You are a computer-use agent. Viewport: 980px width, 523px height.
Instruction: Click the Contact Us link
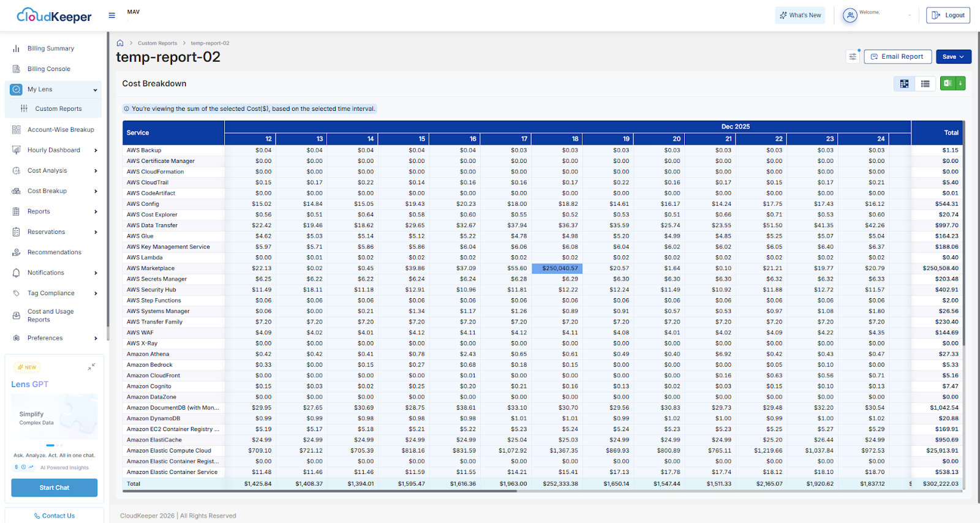pos(54,516)
